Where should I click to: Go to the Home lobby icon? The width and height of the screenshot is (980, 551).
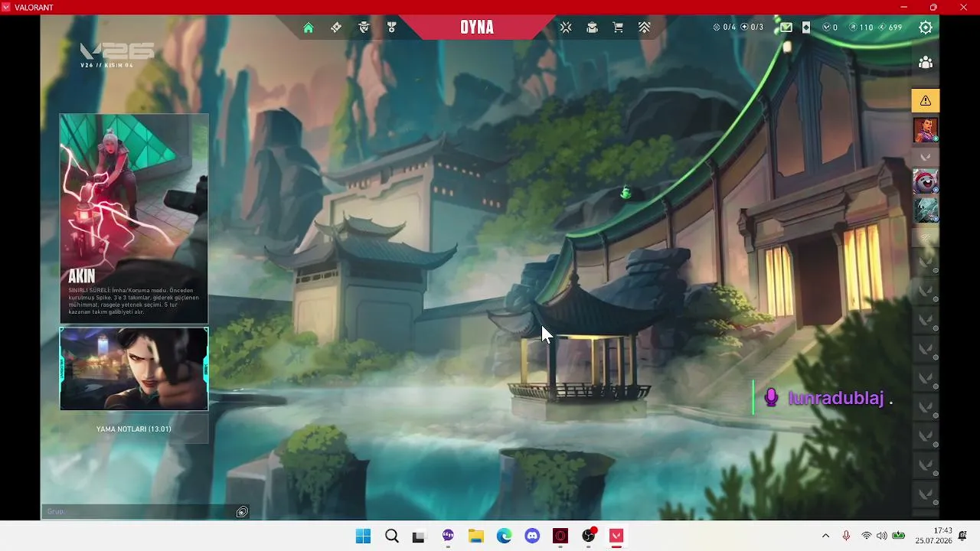(x=309, y=28)
